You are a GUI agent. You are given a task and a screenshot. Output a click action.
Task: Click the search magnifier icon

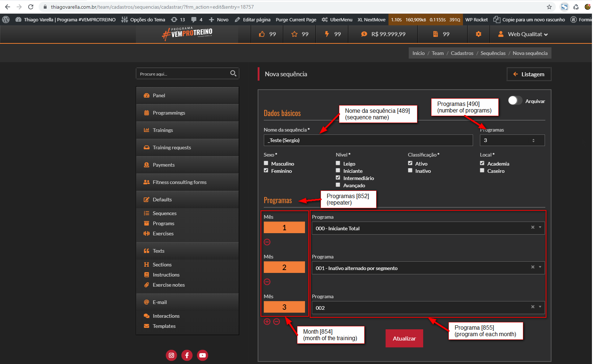coord(233,73)
